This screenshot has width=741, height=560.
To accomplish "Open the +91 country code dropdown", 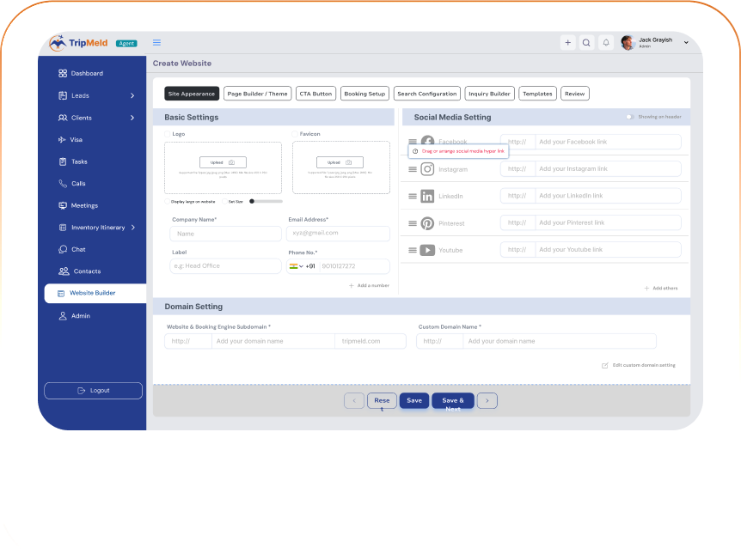I will [x=300, y=266].
